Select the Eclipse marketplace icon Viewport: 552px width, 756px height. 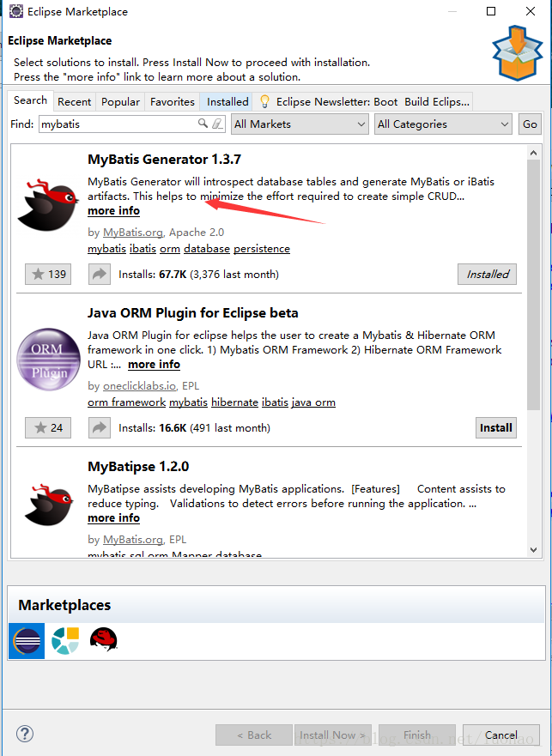(x=27, y=641)
